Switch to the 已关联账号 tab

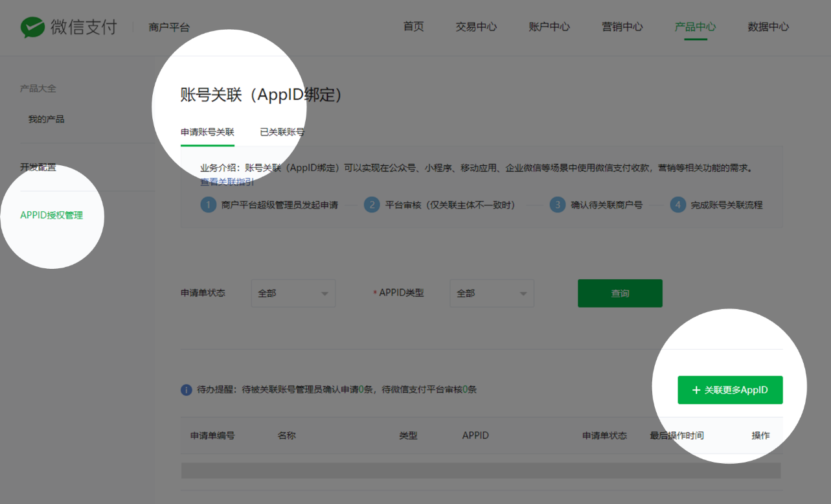pyautogui.click(x=282, y=132)
